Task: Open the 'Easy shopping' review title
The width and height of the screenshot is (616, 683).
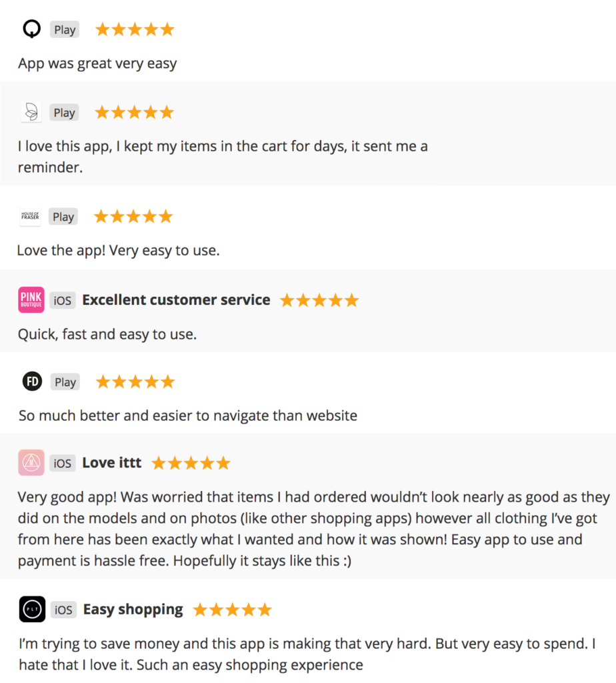Action: click(133, 610)
